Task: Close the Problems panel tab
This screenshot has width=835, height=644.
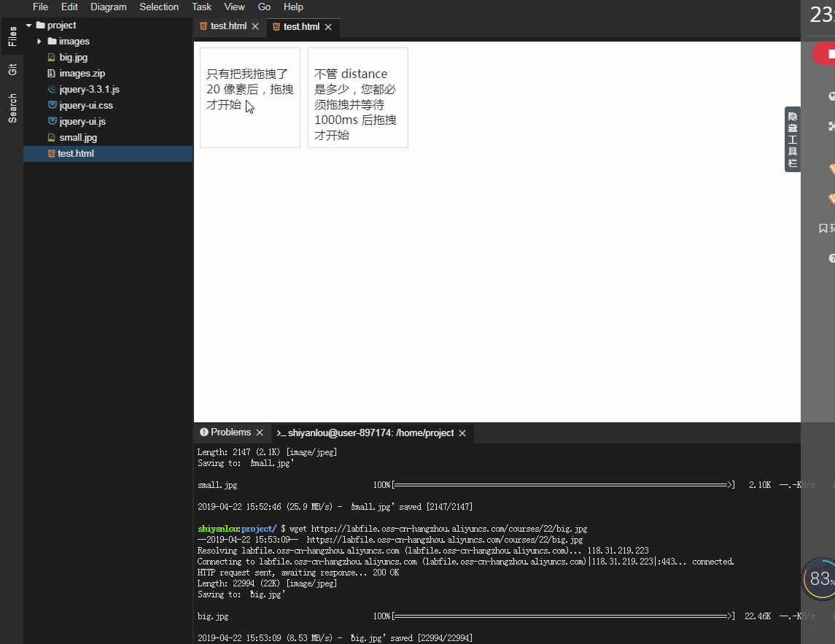Action: pos(260,432)
